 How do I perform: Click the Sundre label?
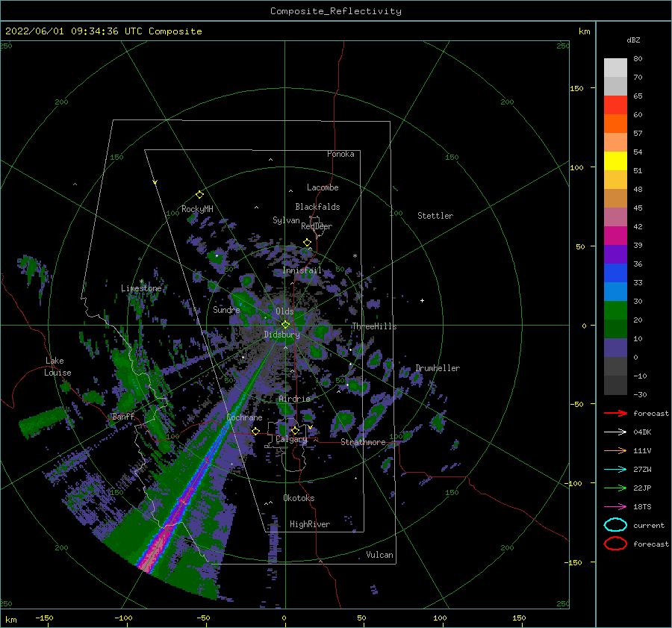tap(226, 310)
